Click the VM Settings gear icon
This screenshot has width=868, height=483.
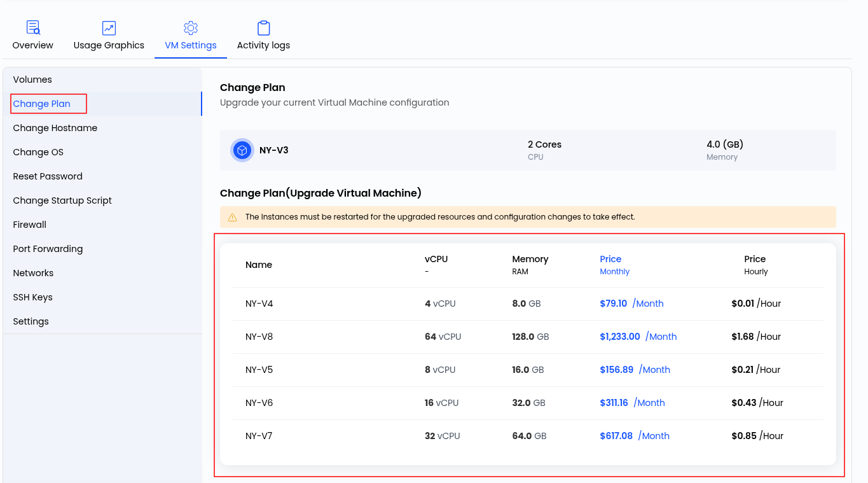[191, 28]
